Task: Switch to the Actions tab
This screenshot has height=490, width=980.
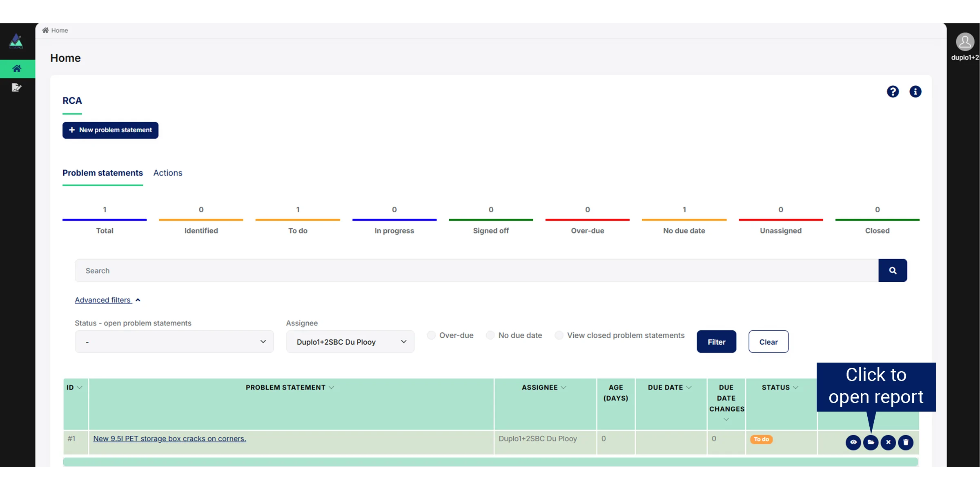Action: 167,173
